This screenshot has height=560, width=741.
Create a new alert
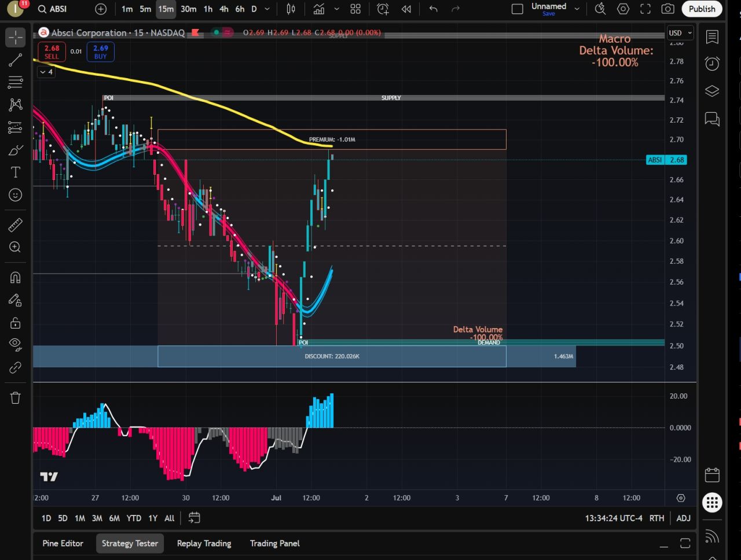coord(383,9)
